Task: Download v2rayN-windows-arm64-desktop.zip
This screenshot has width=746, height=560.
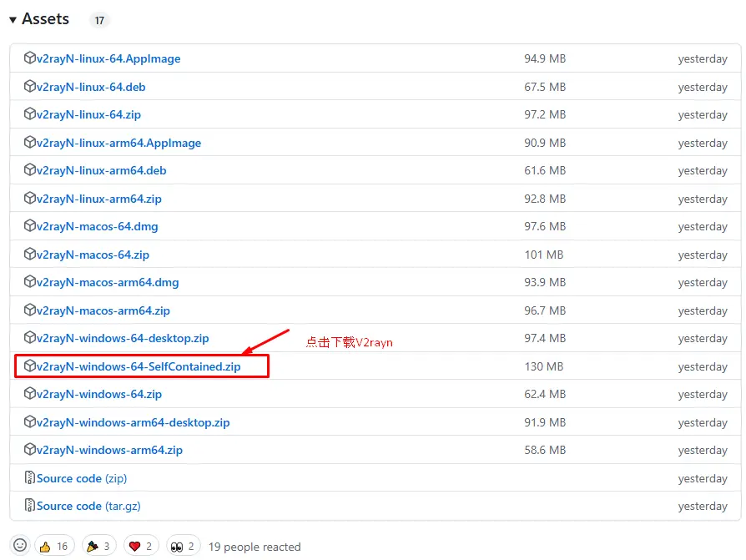Action: (133, 422)
